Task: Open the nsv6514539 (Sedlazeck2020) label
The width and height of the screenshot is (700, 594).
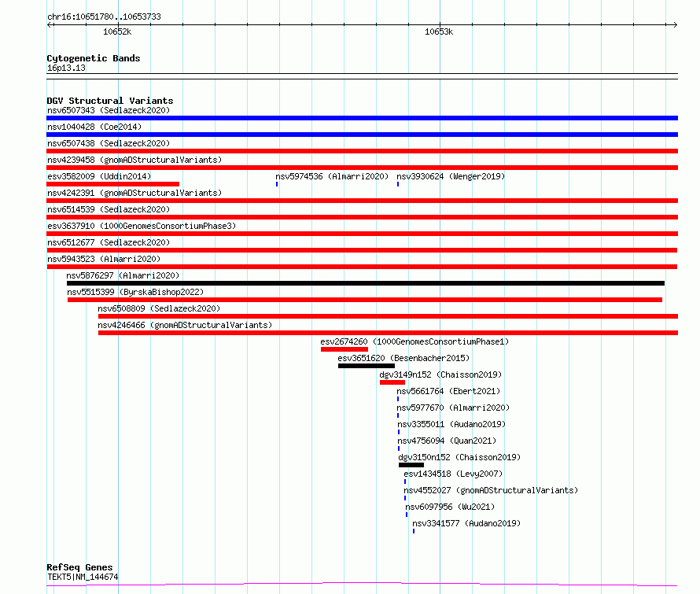Action: (x=109, y=209)
